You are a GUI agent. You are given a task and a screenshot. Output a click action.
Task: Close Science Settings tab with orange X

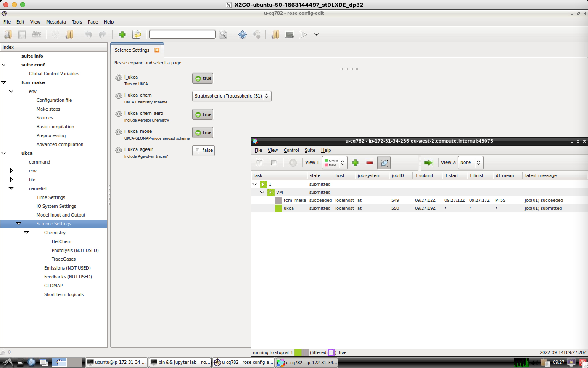click(157, 50)
